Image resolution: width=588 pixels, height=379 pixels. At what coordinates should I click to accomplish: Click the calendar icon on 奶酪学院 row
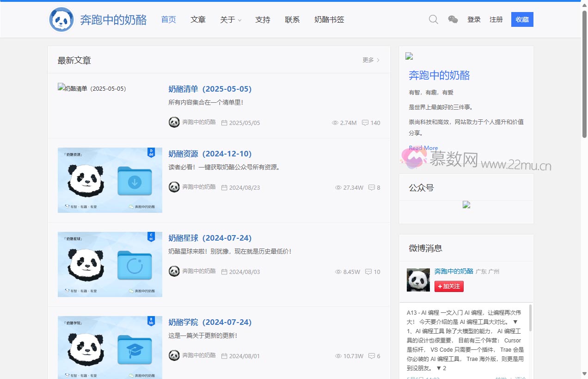click(224, 356)
